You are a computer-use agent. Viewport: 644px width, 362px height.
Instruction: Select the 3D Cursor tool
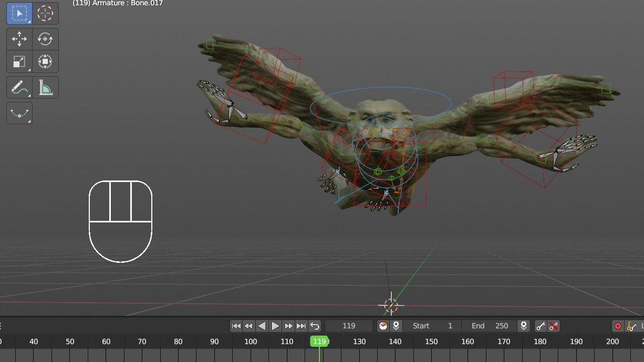coord(45,13)
